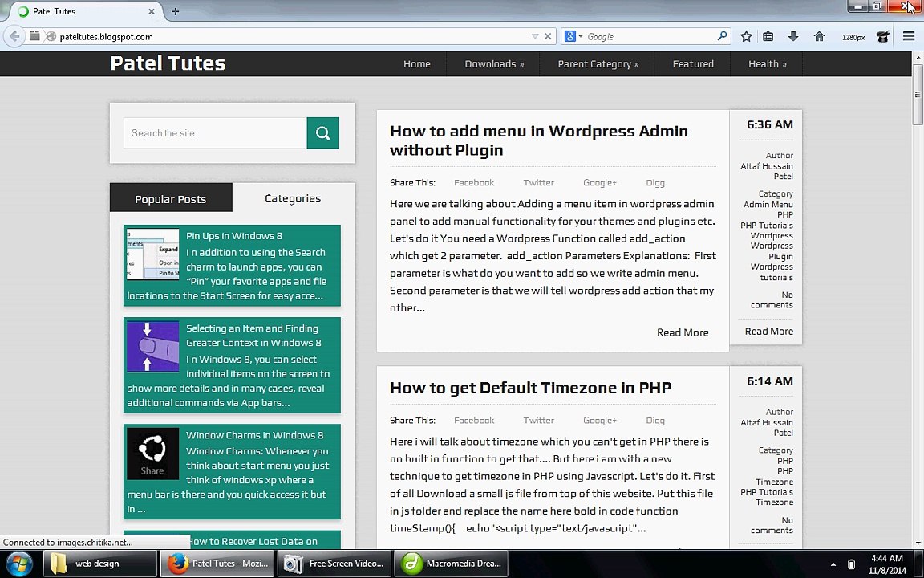924x578 pixels.
Task: Stop page loading with the X icon
Action: pyautogui.click(x=548, y=36)
